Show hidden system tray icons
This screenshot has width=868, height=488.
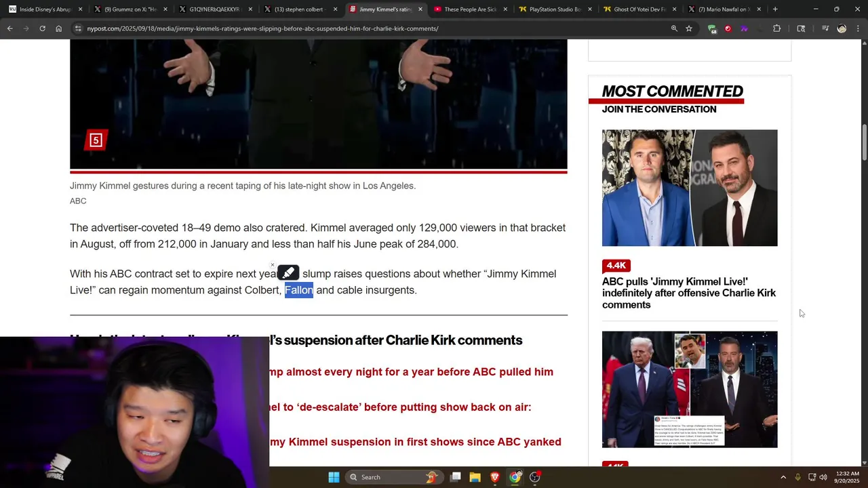click(x=783, y=477)
